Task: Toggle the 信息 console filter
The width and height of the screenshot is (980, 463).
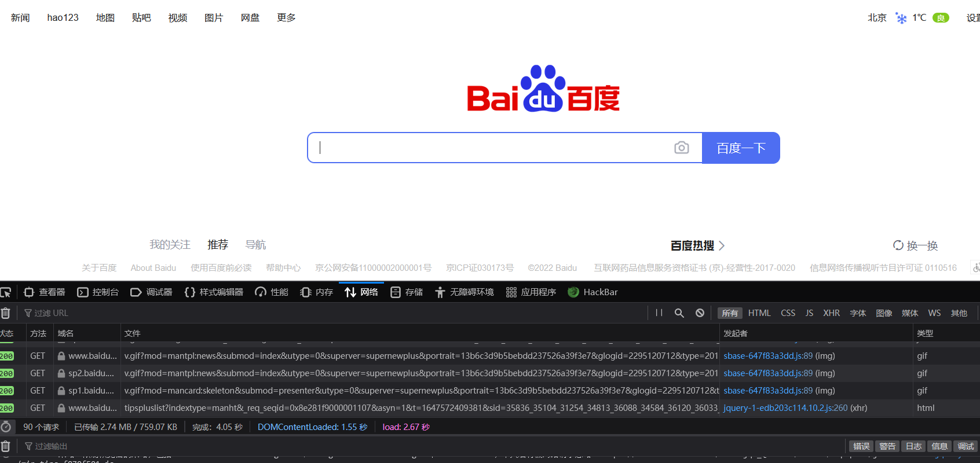Action: pyautogui.click(x=939, y=446)
